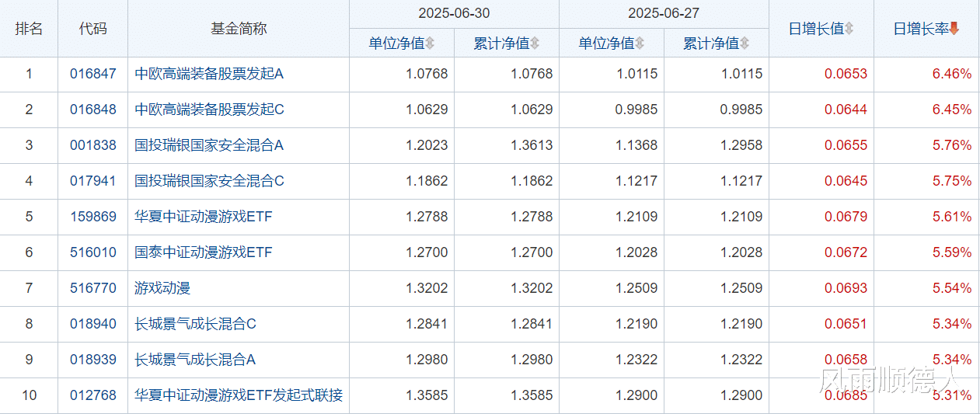Open fund code 516770
The image size is (980, 414).
coord(93,288)
